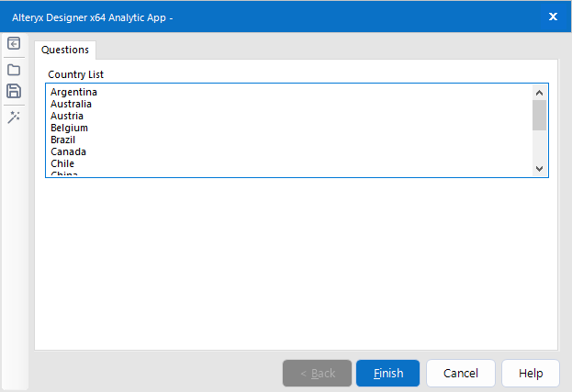Click the save floppy disk icon
The height and width of the screenshot is (392, 572).
[x=14, y=91]
